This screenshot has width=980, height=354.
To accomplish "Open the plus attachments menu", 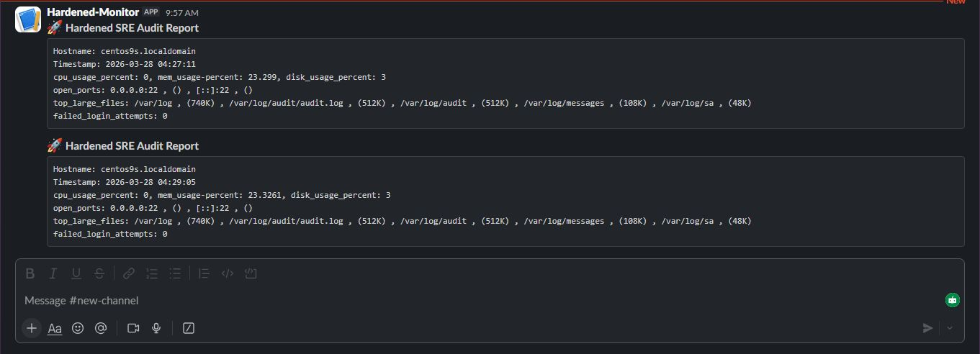I will (x=32, y=328).
